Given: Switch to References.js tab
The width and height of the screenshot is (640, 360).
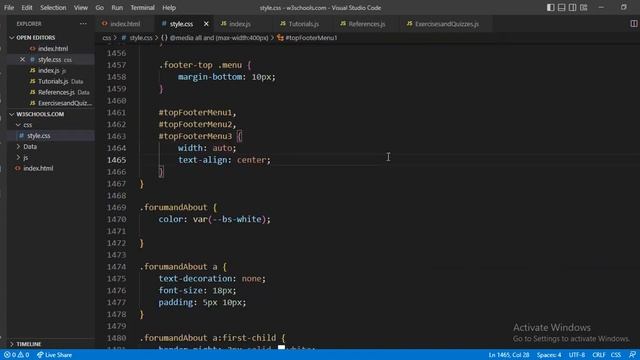Looking at the screenshot, I should [367, 24].
